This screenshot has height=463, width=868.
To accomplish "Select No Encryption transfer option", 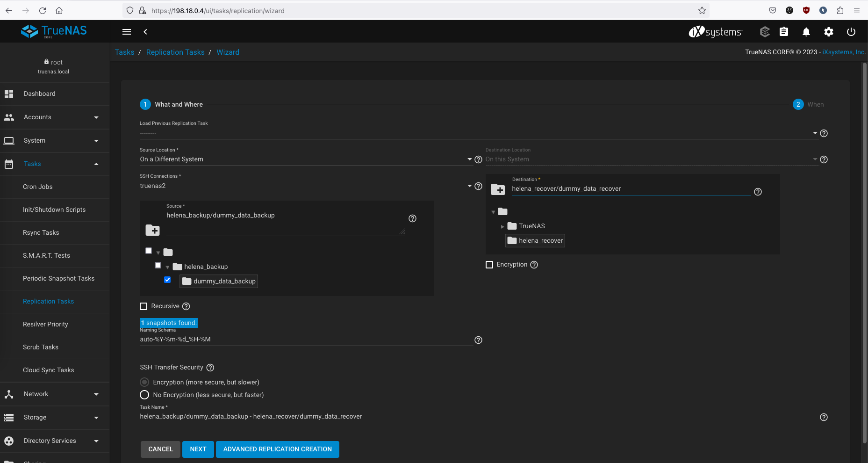I will coord(144,395).
